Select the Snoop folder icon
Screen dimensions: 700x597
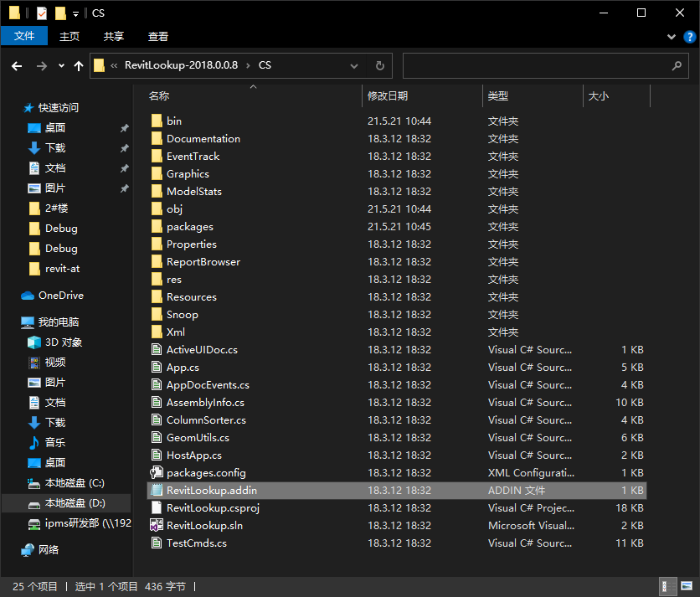point(157,314)
